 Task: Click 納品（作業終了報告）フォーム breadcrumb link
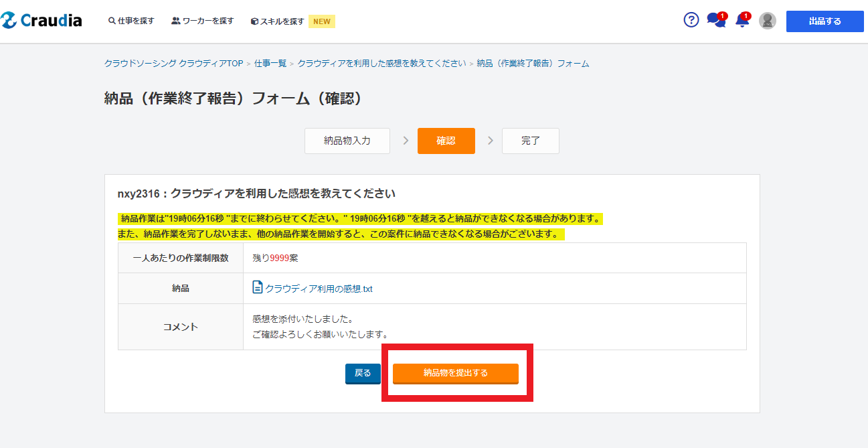(x=533, y=64)
